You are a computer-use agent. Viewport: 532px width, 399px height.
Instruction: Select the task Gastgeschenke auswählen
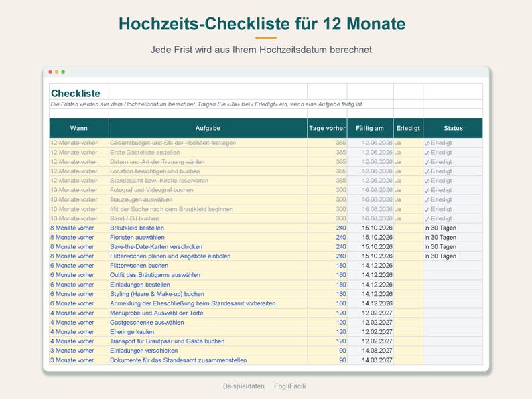point(208,323)
